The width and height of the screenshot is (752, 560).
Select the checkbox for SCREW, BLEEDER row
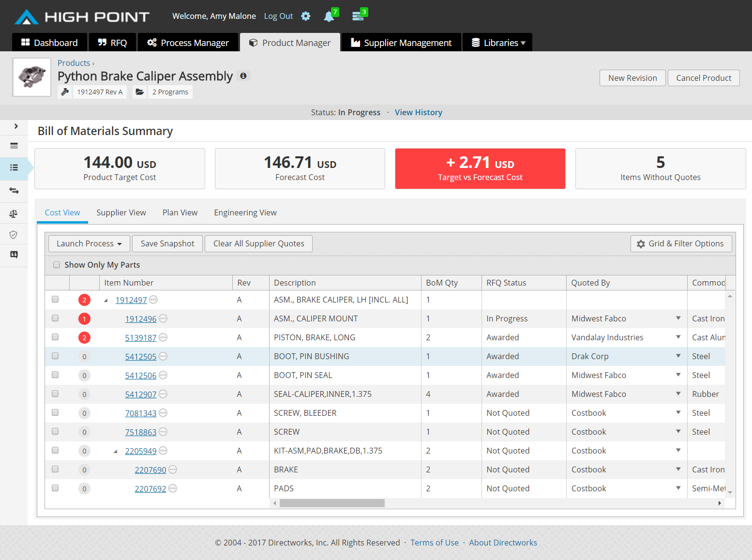55,412
